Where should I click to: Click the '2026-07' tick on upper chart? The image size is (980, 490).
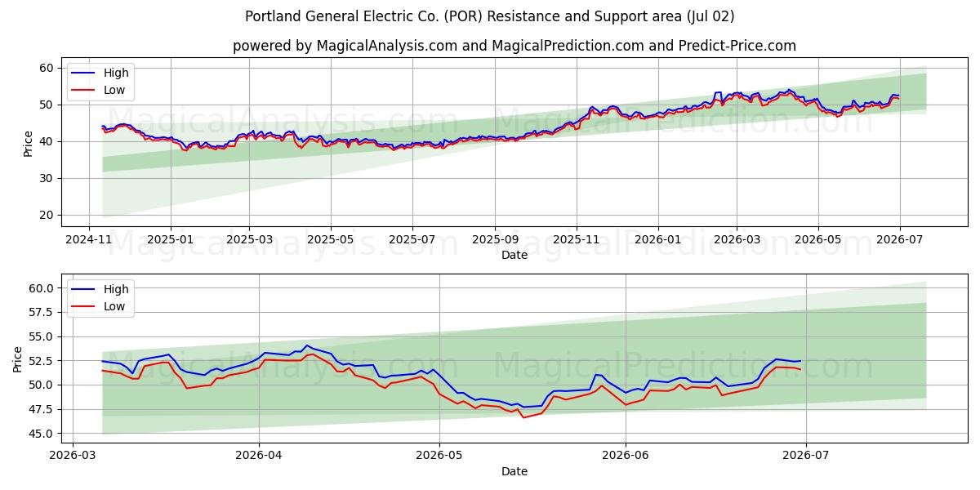(x=899, y=239)
